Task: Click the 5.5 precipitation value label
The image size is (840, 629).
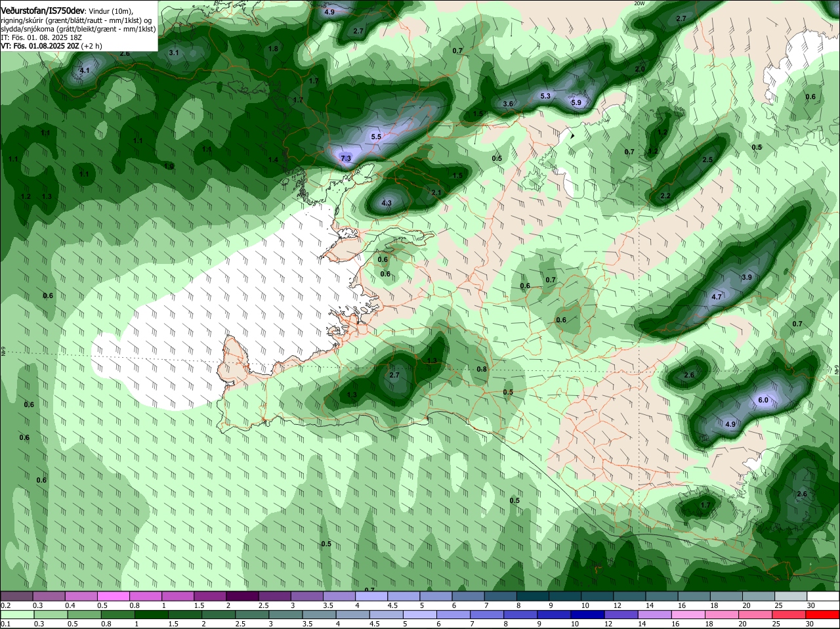Action: (376, 137)
